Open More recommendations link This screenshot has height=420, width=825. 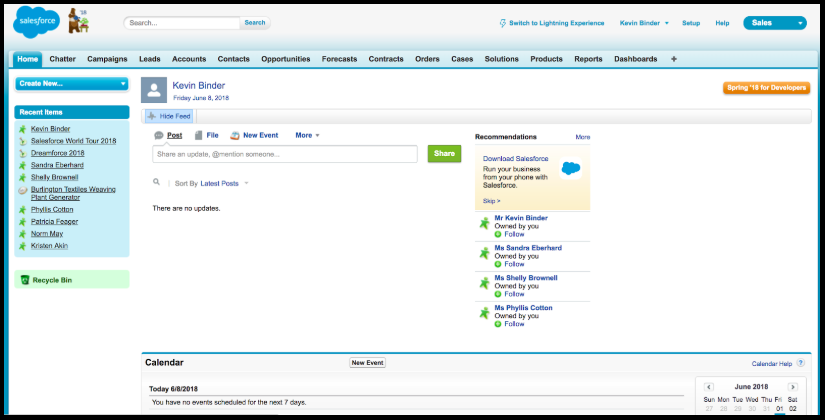(582, 137)
